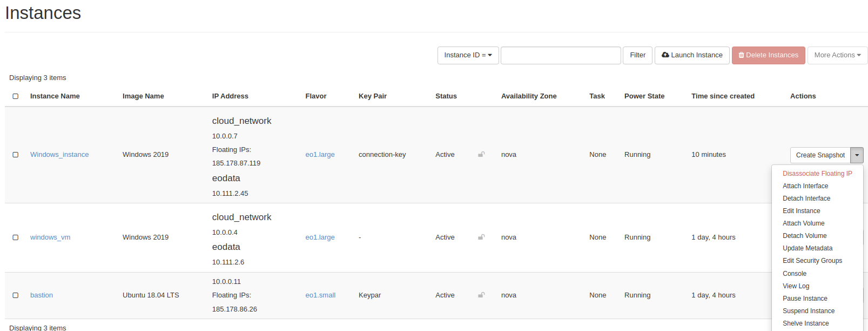Click the Delete Instances button
This screenshot has height=331, width=868.
tap(768, 55)
